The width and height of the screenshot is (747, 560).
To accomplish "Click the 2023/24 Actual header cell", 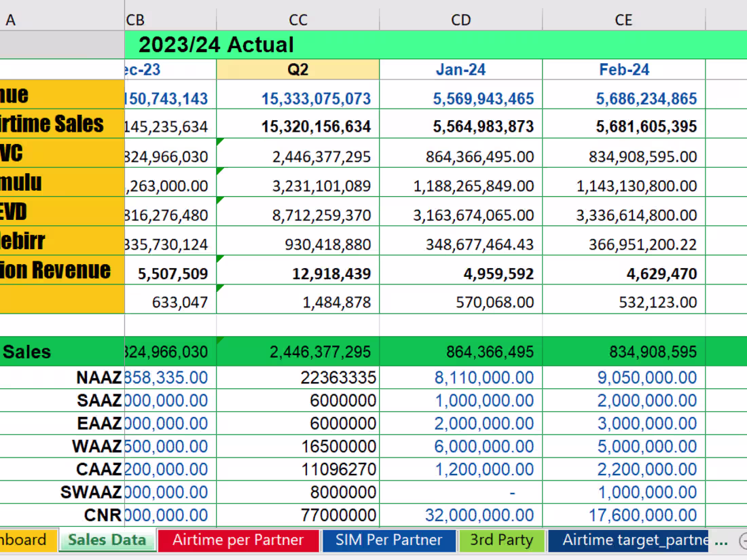I will 216,45.
